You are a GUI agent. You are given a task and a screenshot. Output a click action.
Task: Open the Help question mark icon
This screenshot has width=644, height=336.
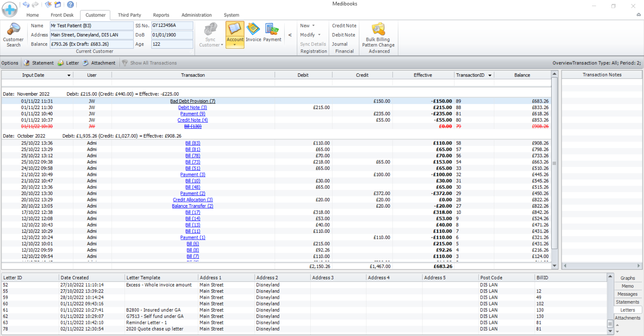click(x=70, y=4)
